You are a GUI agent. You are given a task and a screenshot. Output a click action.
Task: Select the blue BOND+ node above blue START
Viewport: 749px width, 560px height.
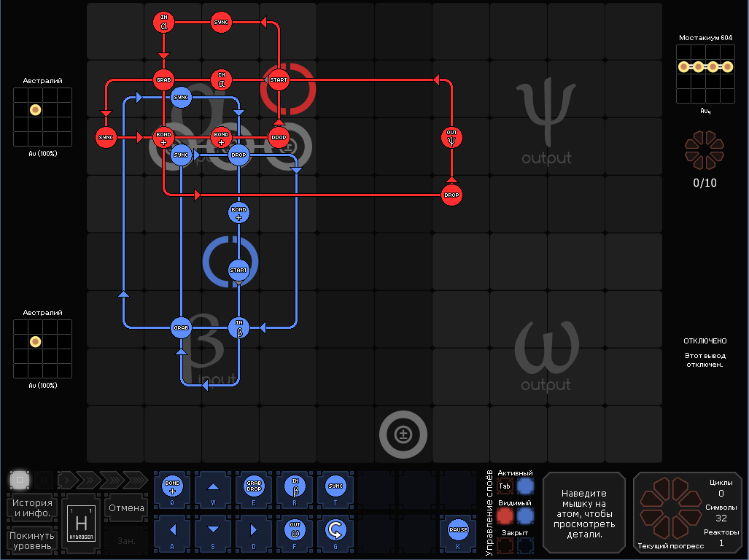[x=238, y=213]
